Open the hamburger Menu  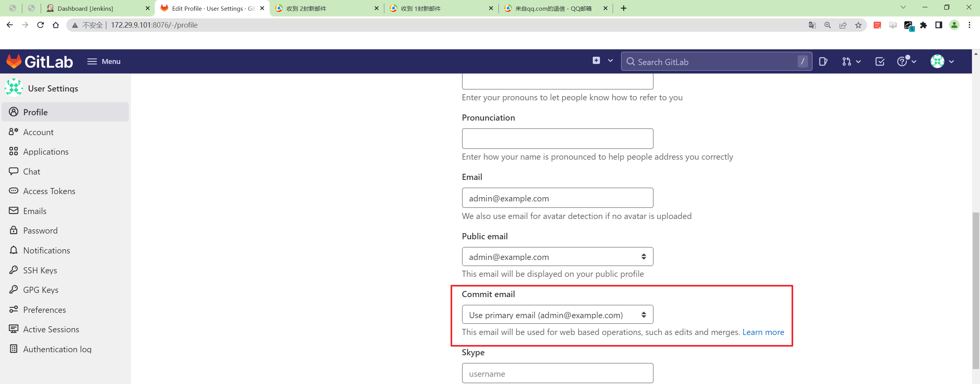click(x=103, y=61)
